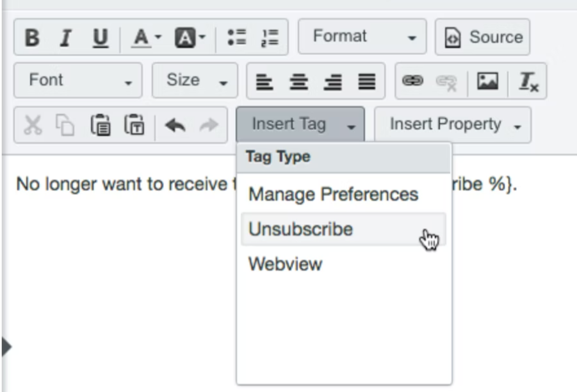Open the text color picker

[x=146, y=38]
